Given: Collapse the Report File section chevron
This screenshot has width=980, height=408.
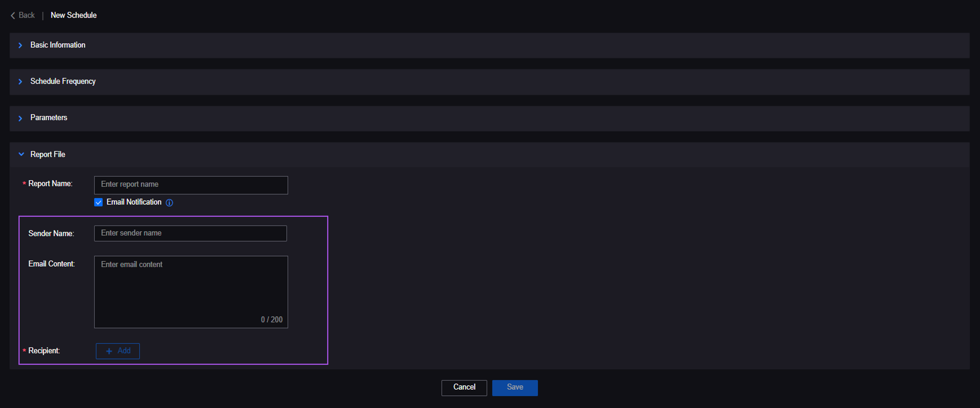Looking at the screenshot, I should click(x=21, y=154).
